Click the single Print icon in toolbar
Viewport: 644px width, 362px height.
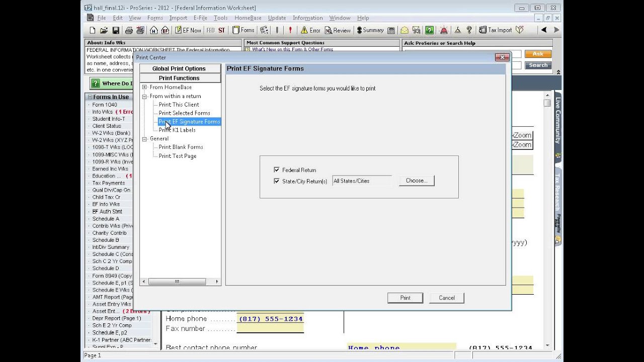[x=129, y=30]
